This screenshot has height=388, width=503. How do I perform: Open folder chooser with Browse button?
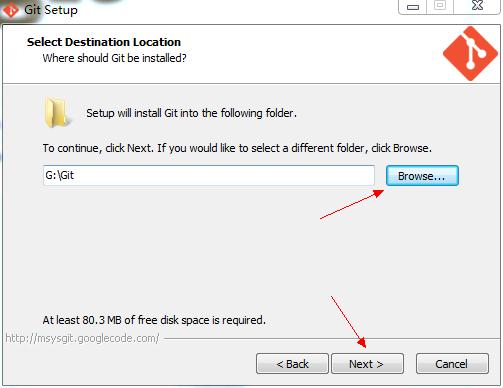[x=422, y=176]
